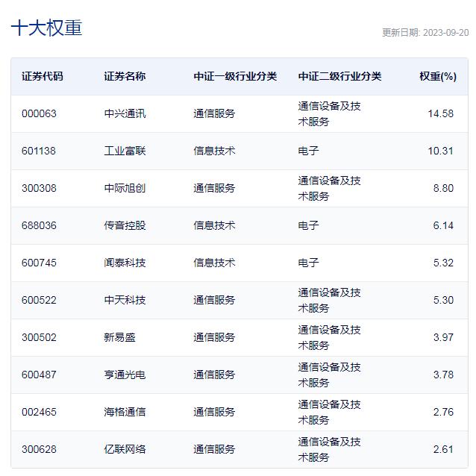The height and width of the screenshot is (476, 476).
Task: Click the 中证二级行业分类 column header
Action: point(339,76)
